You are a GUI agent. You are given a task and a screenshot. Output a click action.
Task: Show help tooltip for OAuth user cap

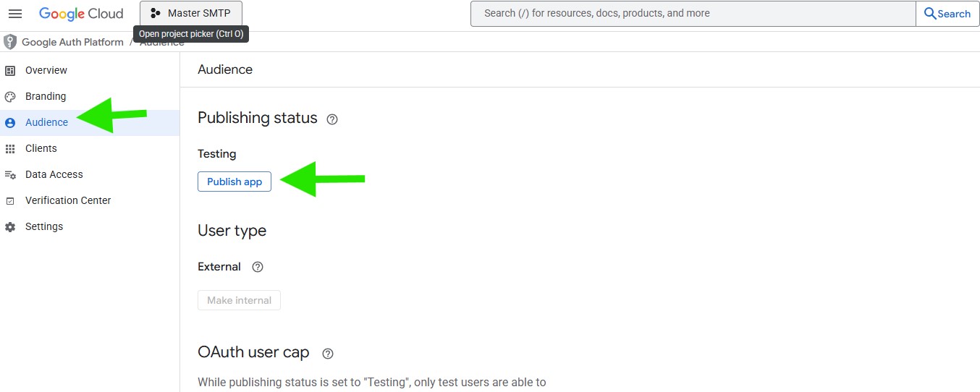click(x=328, y=354)
